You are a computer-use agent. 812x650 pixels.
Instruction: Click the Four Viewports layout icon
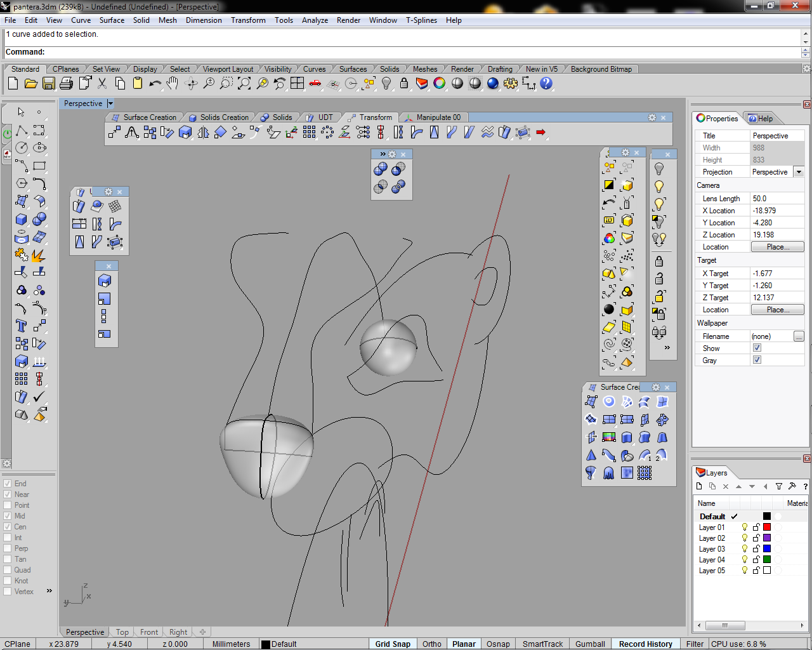tap(297, 83)
